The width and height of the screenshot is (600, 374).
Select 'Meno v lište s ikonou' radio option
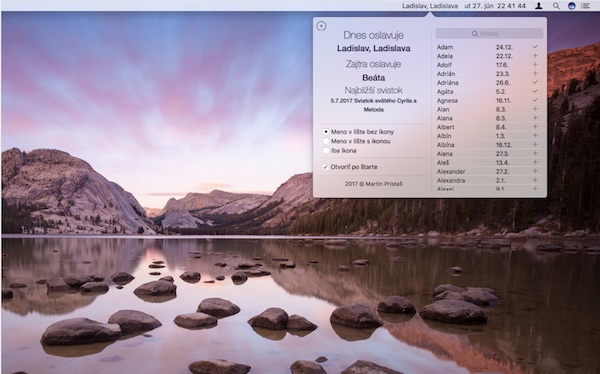326,141
